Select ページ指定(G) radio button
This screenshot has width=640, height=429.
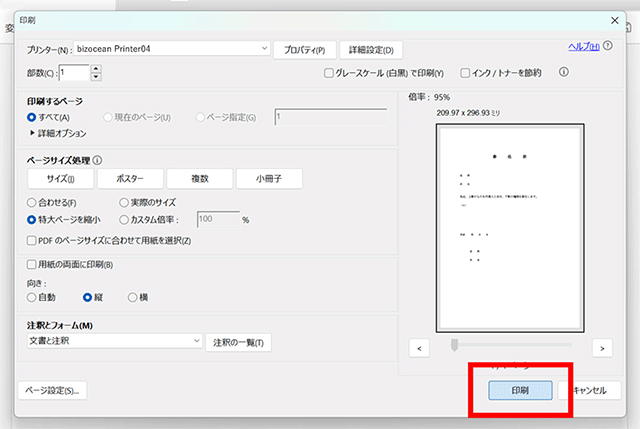click(x=200, y=118)
